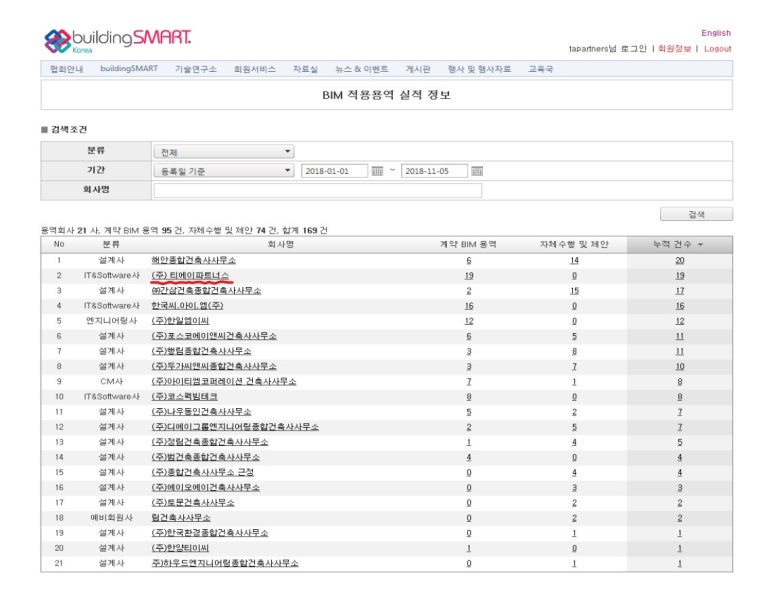Open company link (주)디에이그룹엔지니어링종합건축사사무소
The width and height of the screenshot is (773, 599).
click(235, 427)
